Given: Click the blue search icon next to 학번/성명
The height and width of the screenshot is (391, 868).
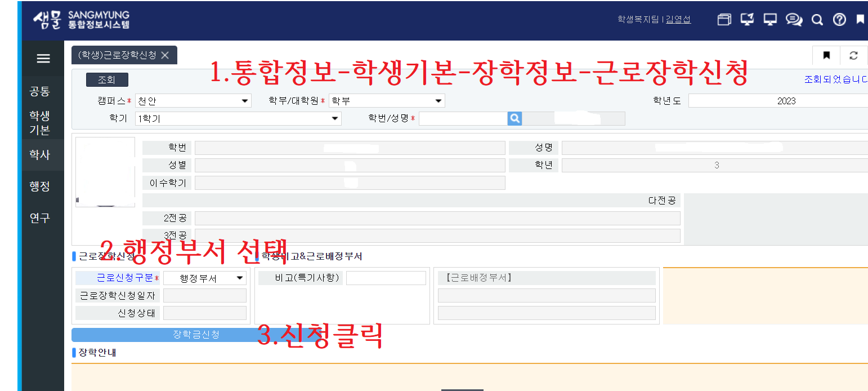Looking at the screenshot, I should [x=514, y=118].
